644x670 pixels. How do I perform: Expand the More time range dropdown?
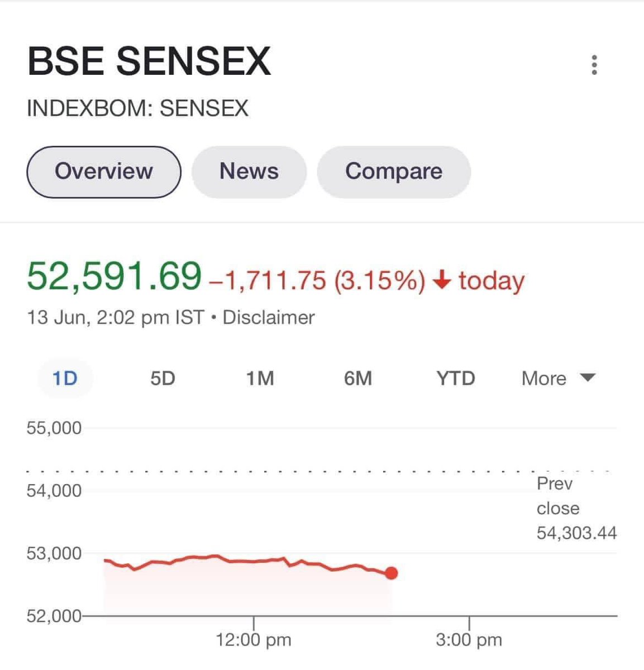559,378
